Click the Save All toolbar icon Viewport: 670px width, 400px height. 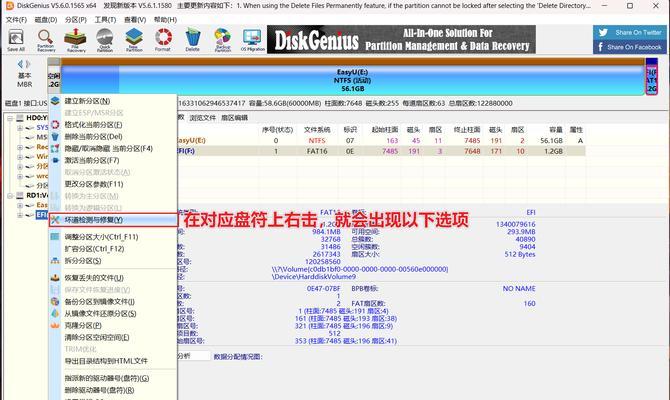(16, 40)
